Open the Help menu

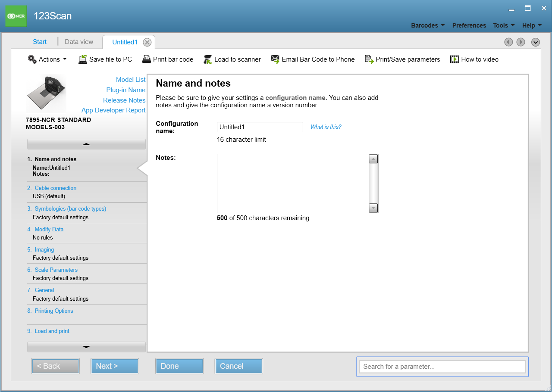532,25
